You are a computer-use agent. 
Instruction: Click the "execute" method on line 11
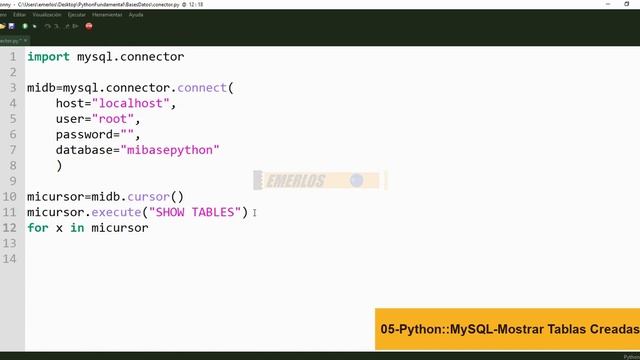coord(116,212)
